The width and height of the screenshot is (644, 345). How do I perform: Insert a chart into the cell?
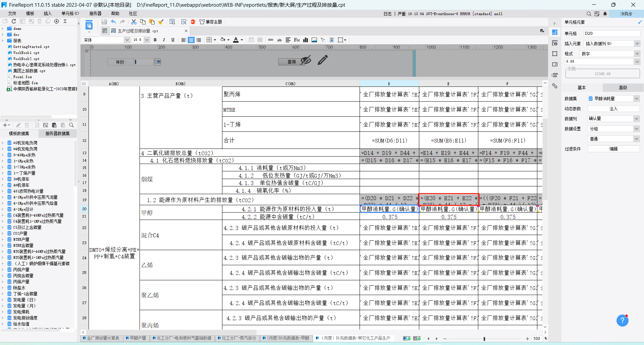[306, 40]
